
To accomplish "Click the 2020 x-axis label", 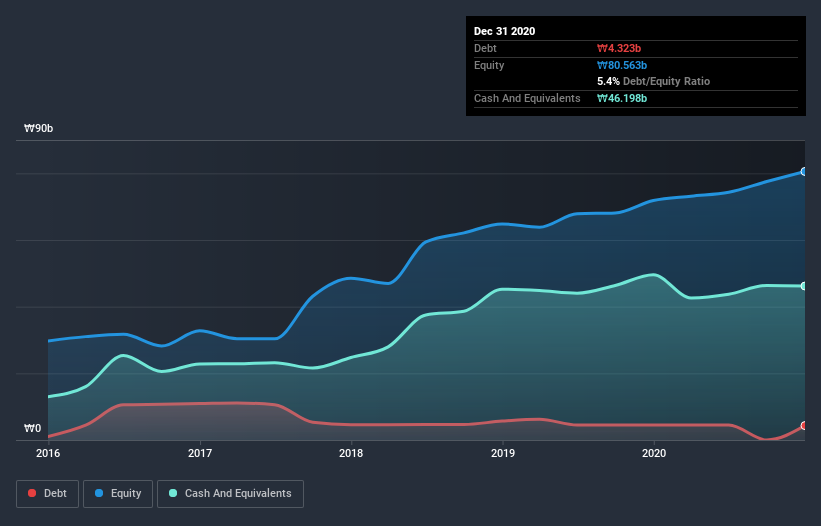I will [654, 453].
